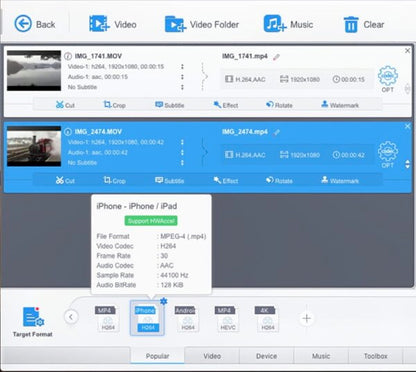This screenshot has width=416, height=372.
Task: Open Audio-1 track selector for IMG_2474.MOV
Action: point(182,153)
